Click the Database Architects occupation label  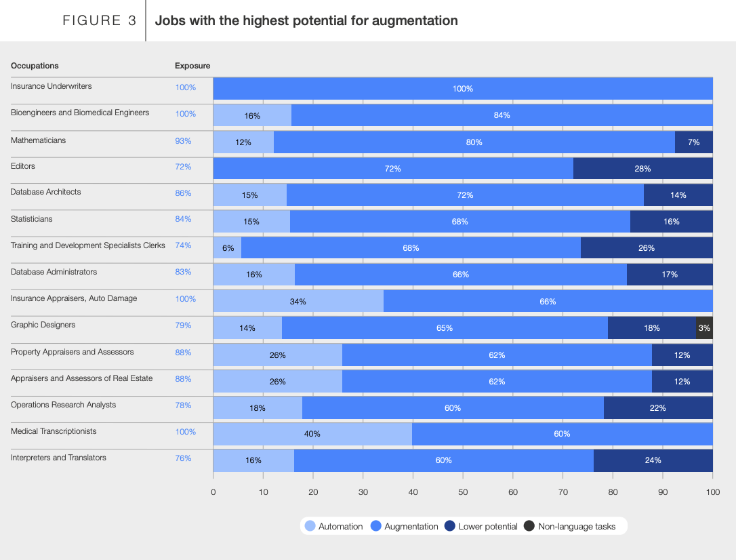45,192
